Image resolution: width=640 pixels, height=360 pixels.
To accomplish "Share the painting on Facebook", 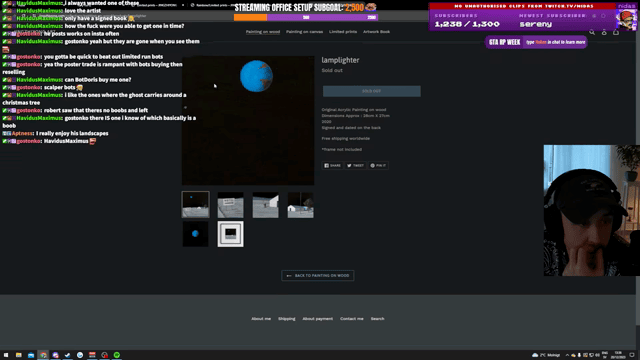I will pos(333,165).
